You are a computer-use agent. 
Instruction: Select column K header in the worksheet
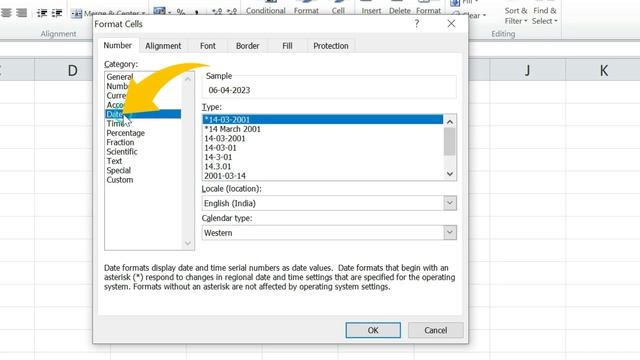pyautogui.click(x=603, y=70)
